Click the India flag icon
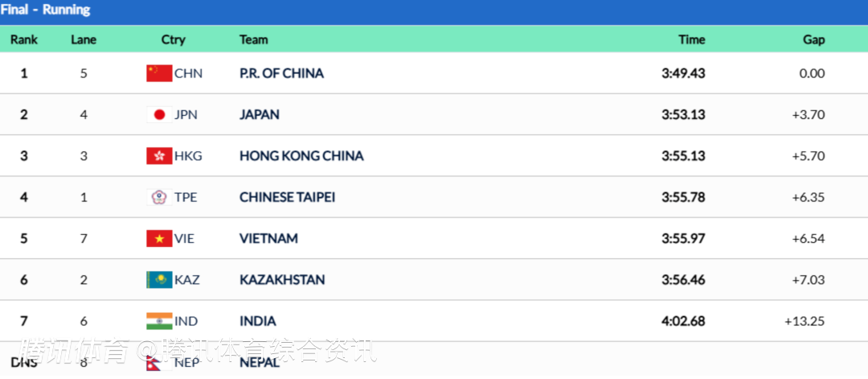The width and height of the screenshot is (868, 379). [159, 321]
